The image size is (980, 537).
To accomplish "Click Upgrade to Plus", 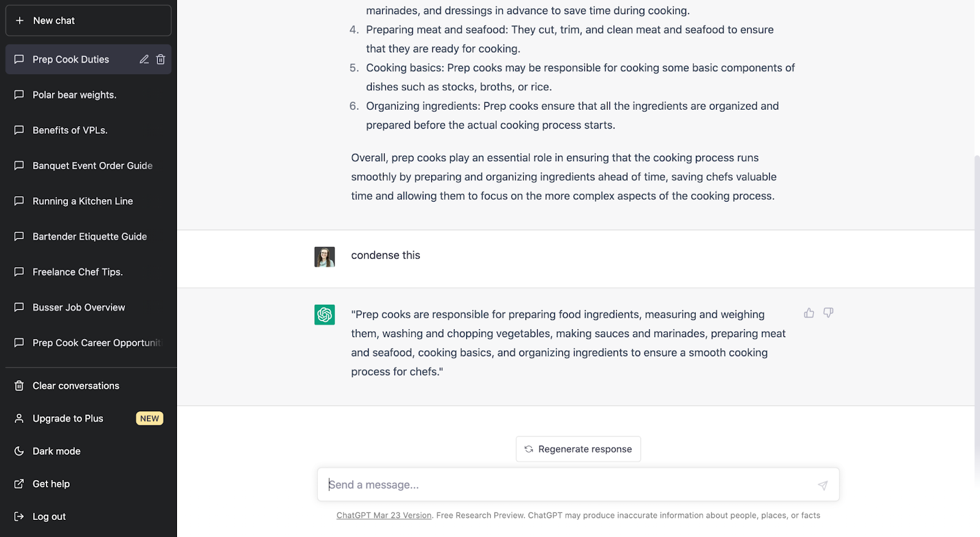I will 67,419.
